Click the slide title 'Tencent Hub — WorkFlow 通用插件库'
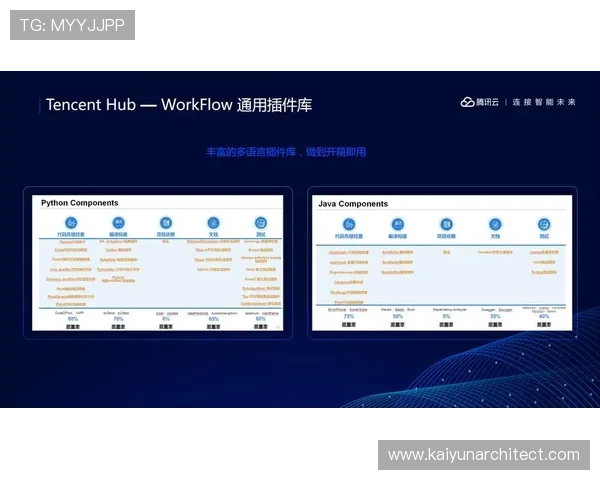The image size is (600, 480). 179,105
